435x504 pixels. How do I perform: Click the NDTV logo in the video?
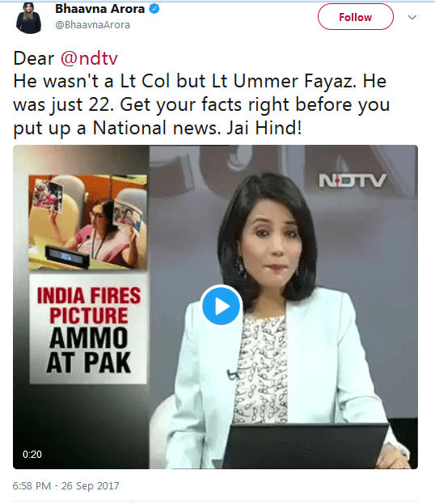(352, 180)
